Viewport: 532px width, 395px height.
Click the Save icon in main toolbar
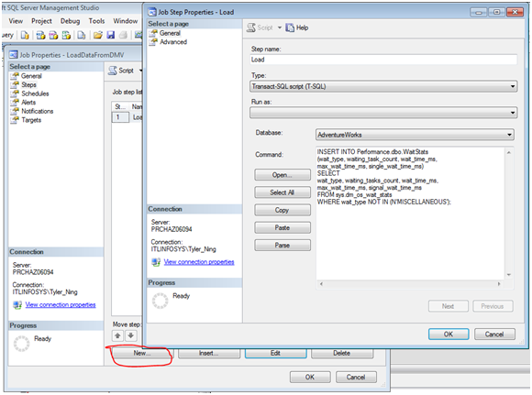coord(111,35)
